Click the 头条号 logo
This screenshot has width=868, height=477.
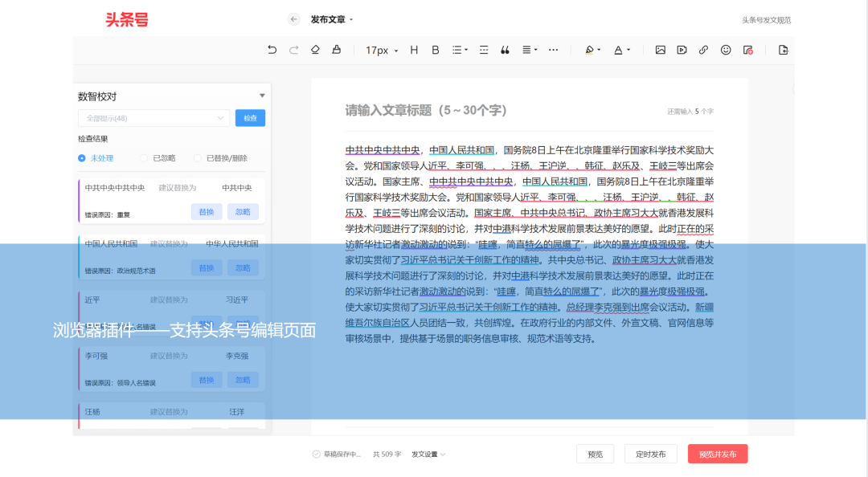(127, 20)
